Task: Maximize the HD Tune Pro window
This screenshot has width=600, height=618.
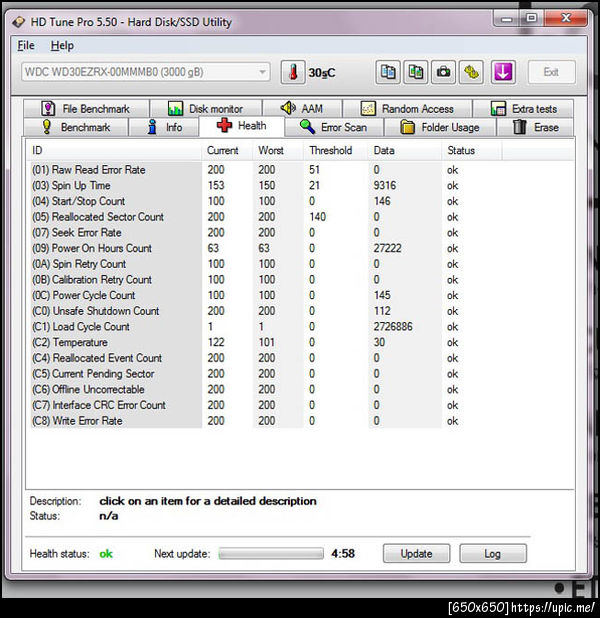Action: (x=531, y=18)
